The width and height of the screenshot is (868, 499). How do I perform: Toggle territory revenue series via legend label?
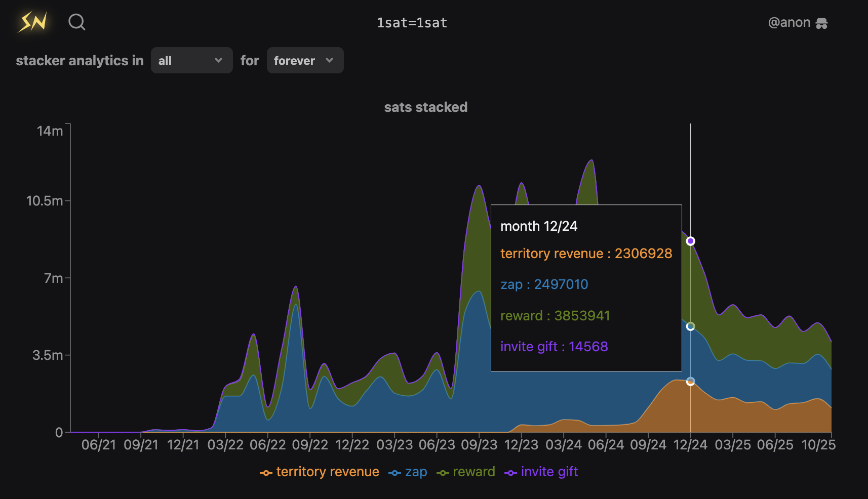pos(327,472)
